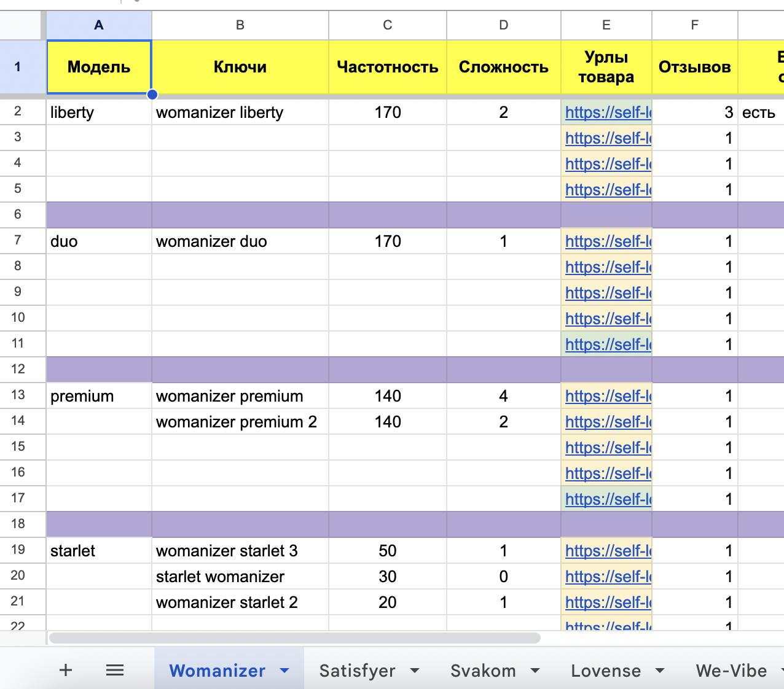Select complexity value 4 in row 13
The image size is (784, 689).
[x=504, y=396]
